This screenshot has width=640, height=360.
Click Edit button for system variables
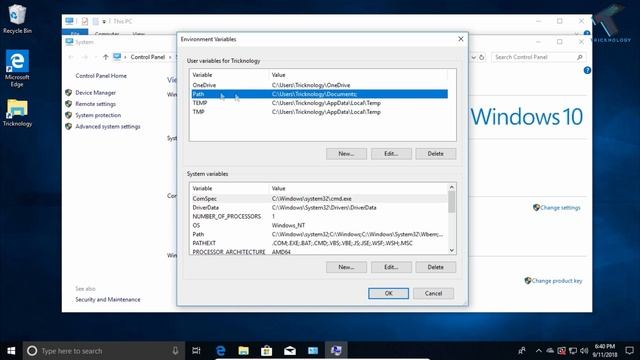pos(391,267)
